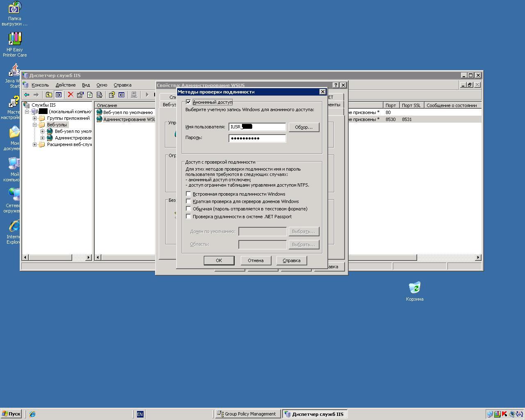The height and width of the screenshot is (420, 525).
Task: Open the Properties toolbar icon
Action: click(80, 95)
